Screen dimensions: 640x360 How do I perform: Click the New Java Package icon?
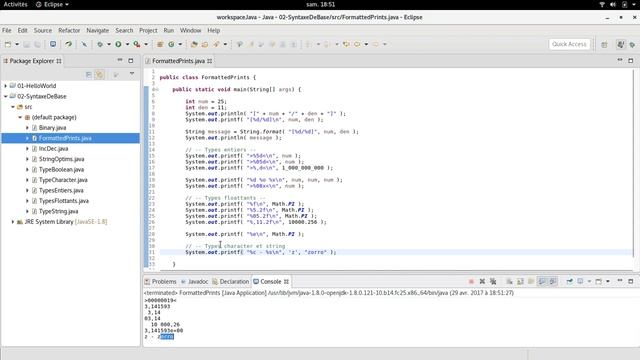tap(160, 44)
